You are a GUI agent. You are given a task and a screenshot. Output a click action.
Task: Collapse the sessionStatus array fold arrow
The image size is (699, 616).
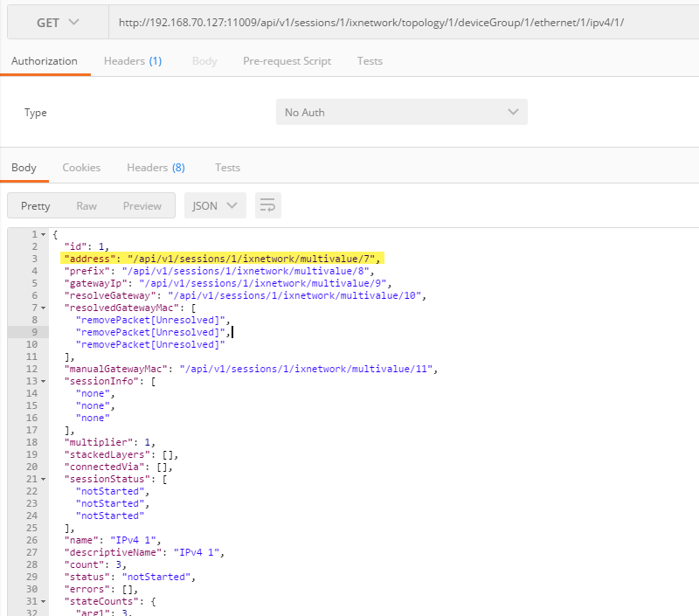tap(43, 479)
